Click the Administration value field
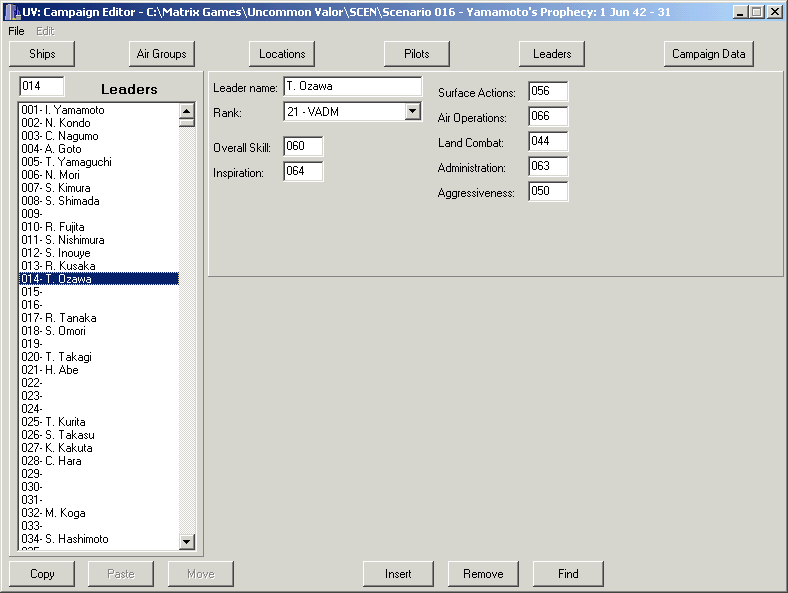788x593 pixels. tap(548, 166)
